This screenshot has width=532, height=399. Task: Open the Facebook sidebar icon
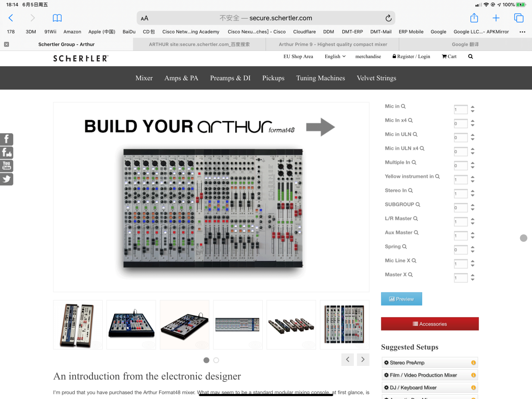point(6,139)
